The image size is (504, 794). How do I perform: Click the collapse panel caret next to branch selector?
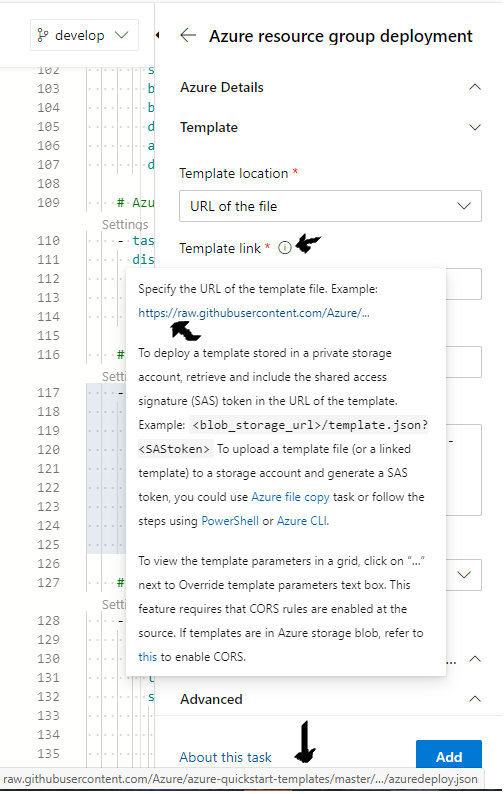(158, 35)
